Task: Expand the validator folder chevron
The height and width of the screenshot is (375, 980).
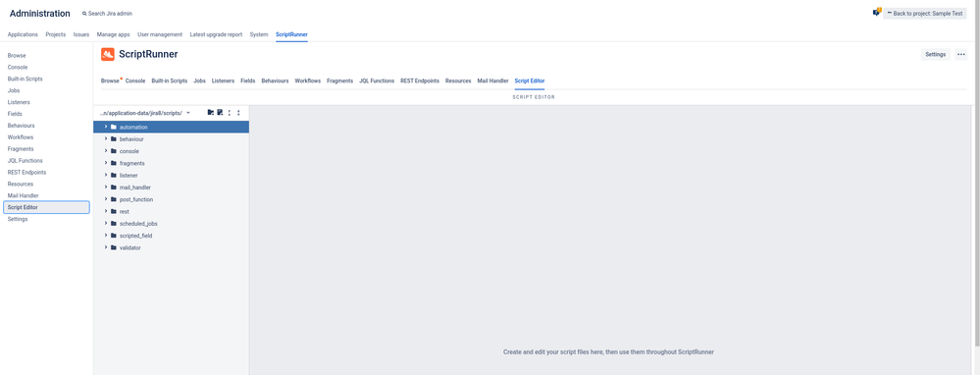Action: (106, 247)
